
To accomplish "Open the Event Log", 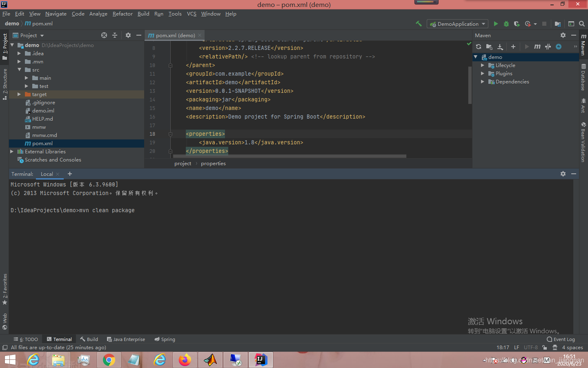I will point(561,339).
